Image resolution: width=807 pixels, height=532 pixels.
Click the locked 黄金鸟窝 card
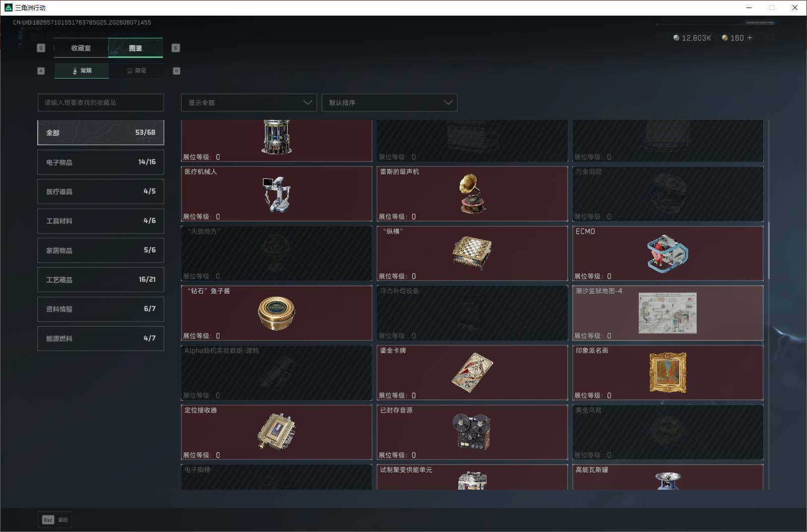click(667, 432)
